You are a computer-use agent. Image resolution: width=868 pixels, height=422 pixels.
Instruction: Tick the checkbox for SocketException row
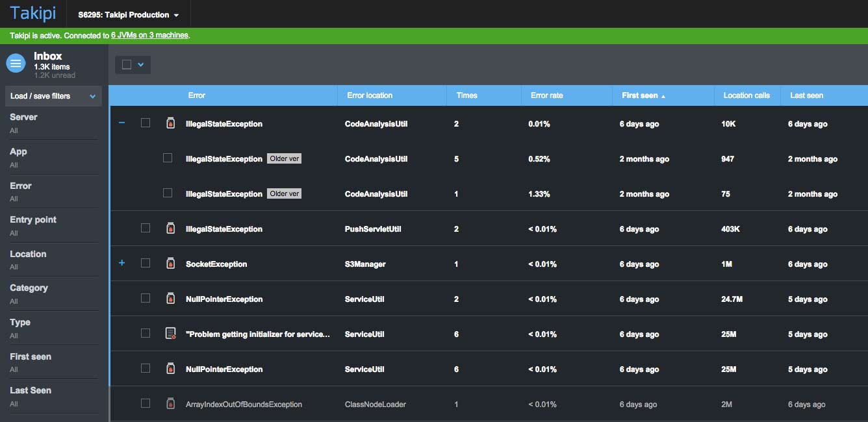[x=146, y=263]
